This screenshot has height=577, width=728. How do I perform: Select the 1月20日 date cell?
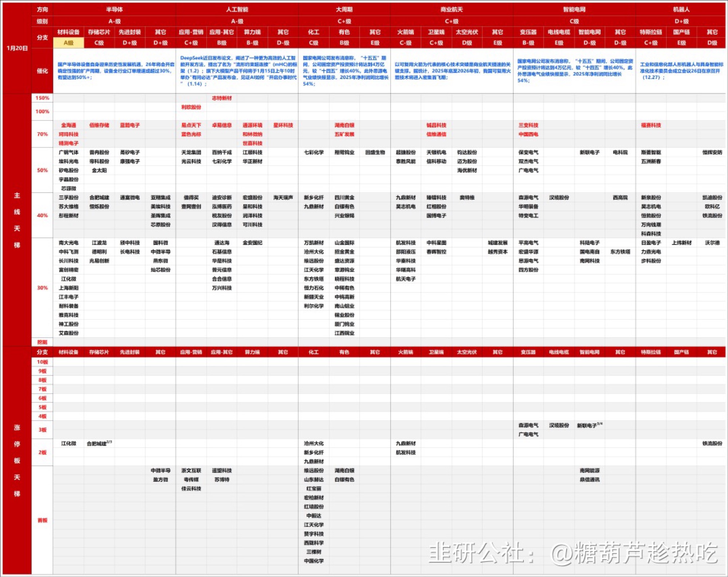[x=17, y=48]
